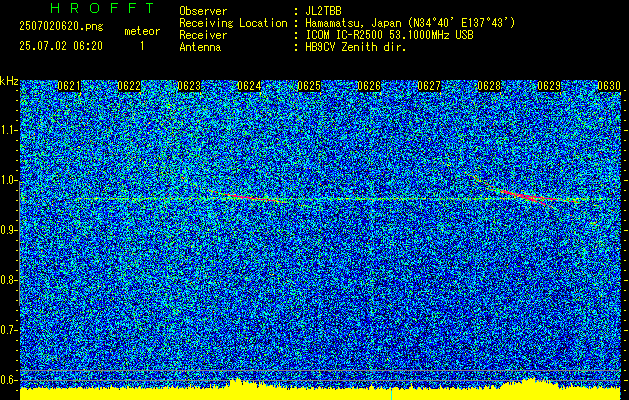The image size is (629, 400).
Task: Click the 0.8 kHz axis label
Action: 9,280
